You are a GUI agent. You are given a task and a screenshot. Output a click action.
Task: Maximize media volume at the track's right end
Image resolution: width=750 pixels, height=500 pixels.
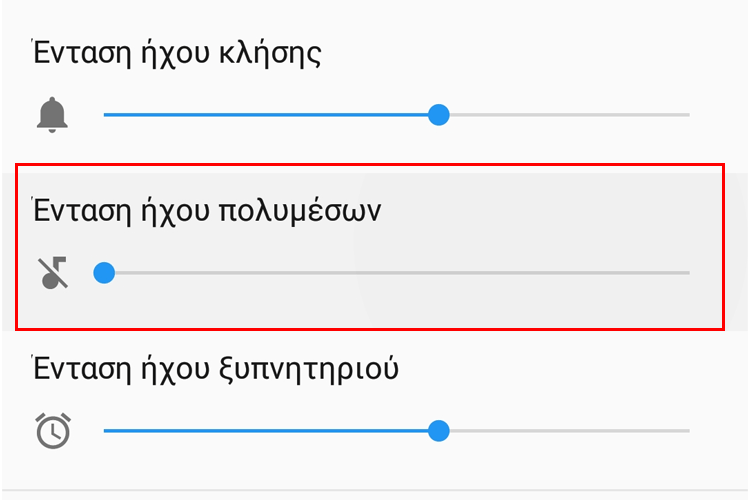[688, 272]
